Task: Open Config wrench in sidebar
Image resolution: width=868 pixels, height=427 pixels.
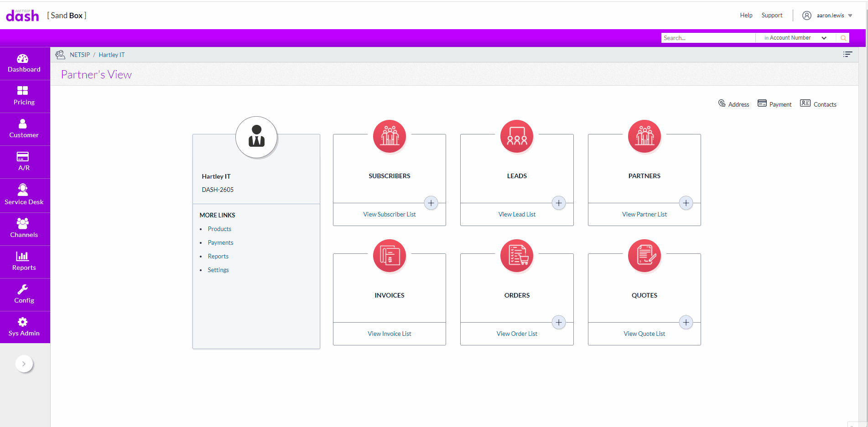Action: coord(25,294)
